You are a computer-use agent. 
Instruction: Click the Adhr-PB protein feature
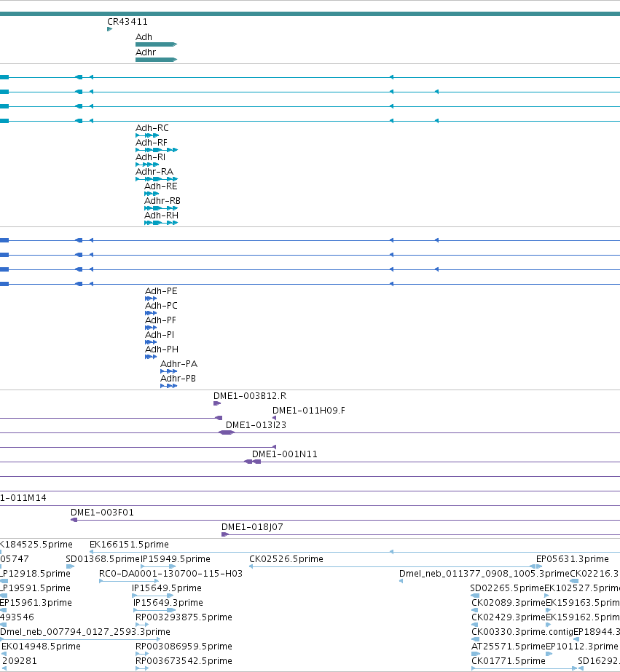click(168, 386)
